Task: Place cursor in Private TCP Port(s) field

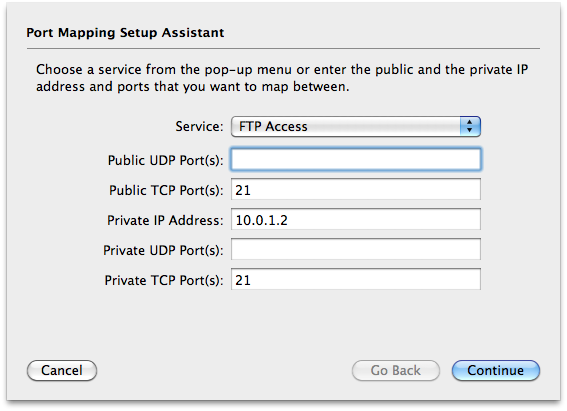Action: tap(356, 279)
